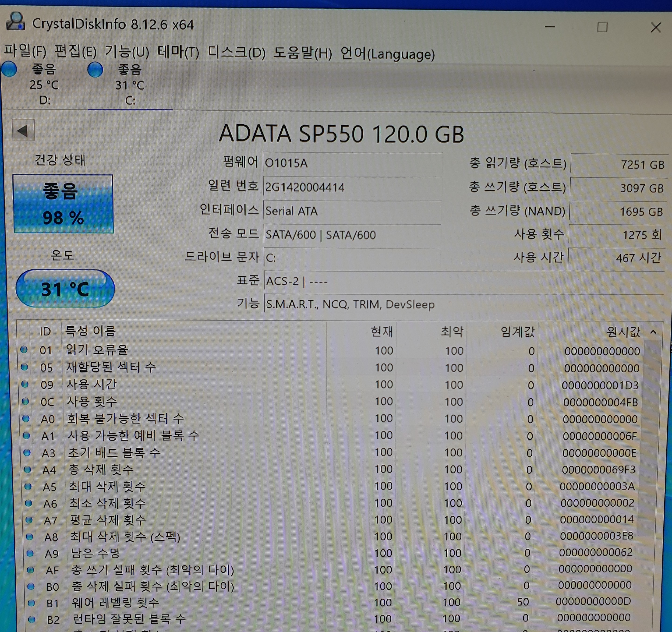The width and height of the screenshot is (672, 632).
Task: Click the blue status circle for drive D:
Action: 9,69
